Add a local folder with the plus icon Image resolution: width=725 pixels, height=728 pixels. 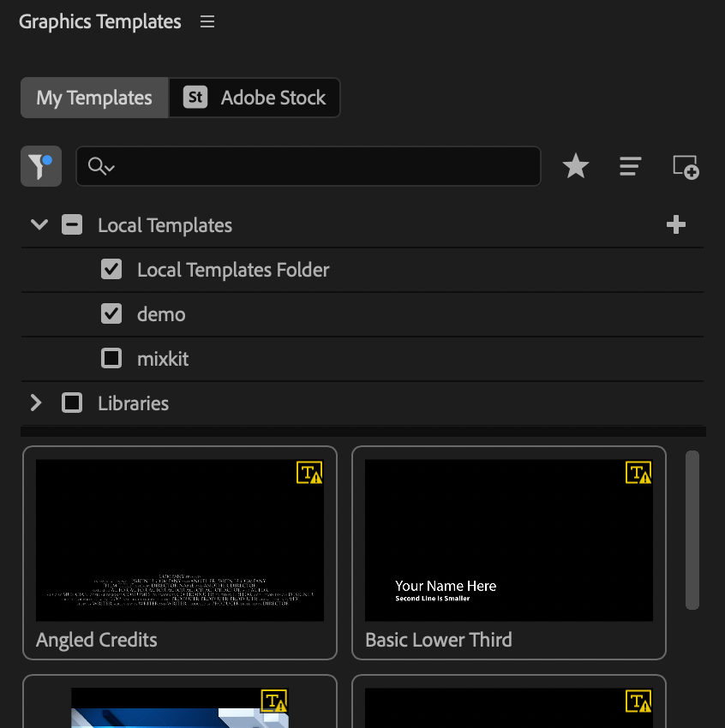point(676,225)
